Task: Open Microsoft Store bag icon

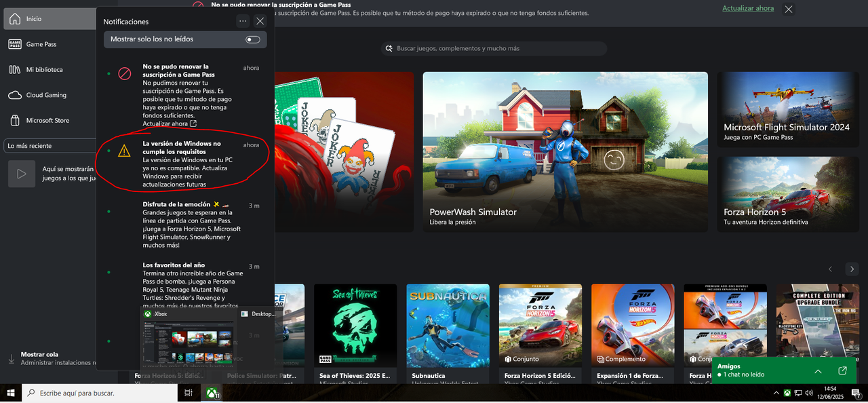Action: [x=14, y=121]
